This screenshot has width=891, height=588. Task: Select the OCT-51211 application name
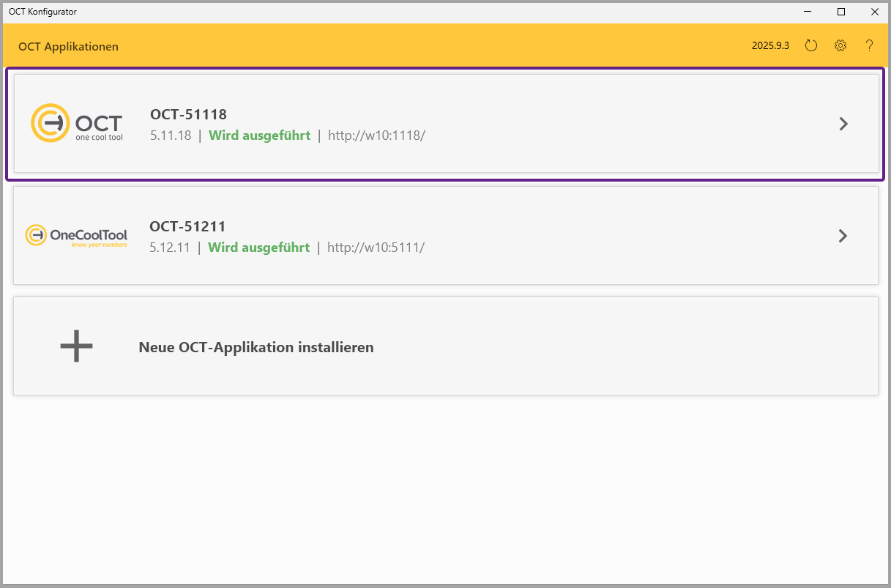[187, 226]
